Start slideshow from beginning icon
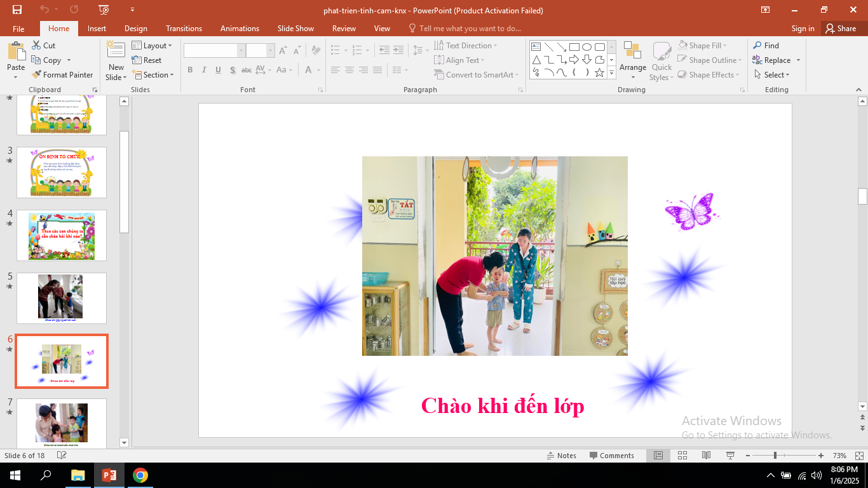868x488 pixels. click(104, 10)
